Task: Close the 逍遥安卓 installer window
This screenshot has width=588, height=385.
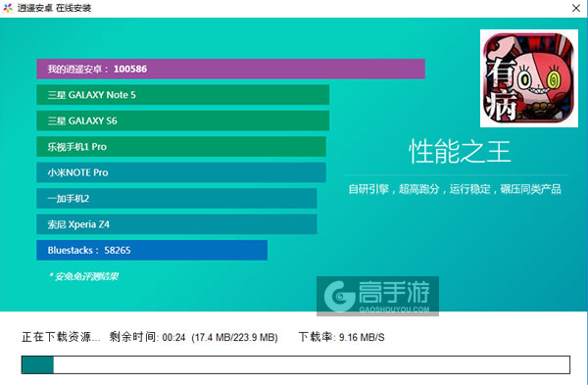Action: (x=576, y=8)
